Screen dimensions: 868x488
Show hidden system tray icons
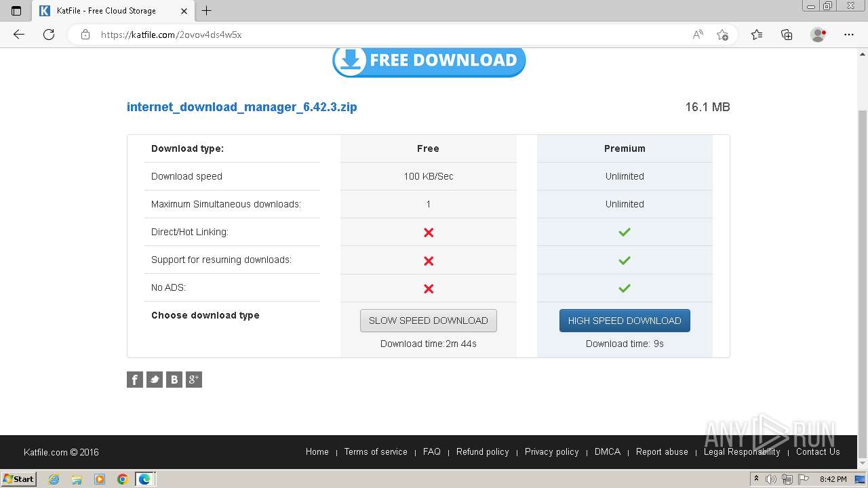click(755, 479)
